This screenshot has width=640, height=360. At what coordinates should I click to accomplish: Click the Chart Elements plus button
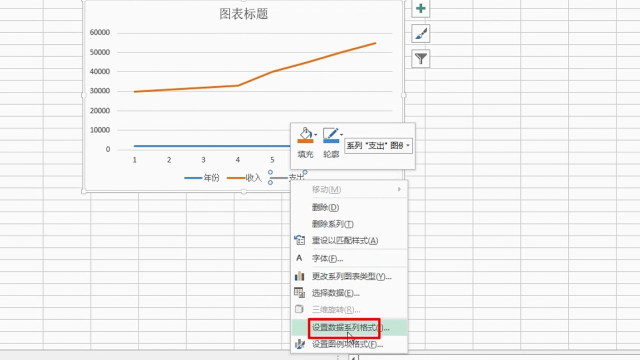[x=420, y=9]
